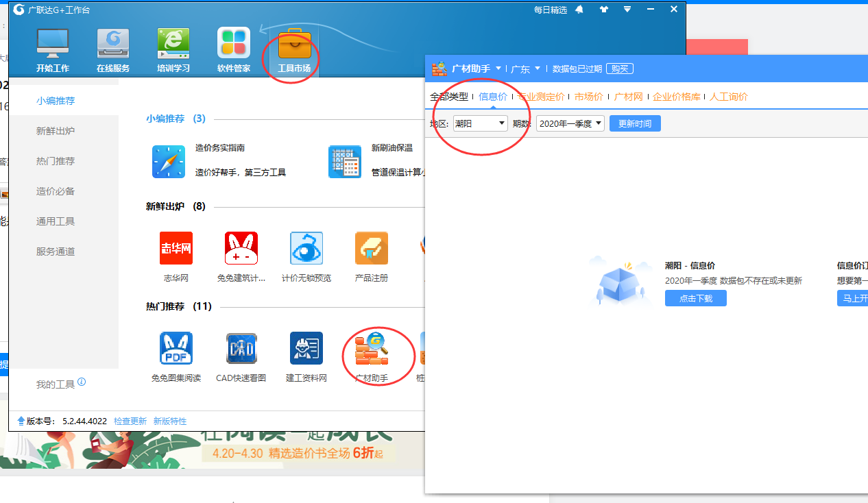The width and height of the screenshot is (868, 503).
Task: Open the title bar dropdown menu arrow
Action: point(627,10)
